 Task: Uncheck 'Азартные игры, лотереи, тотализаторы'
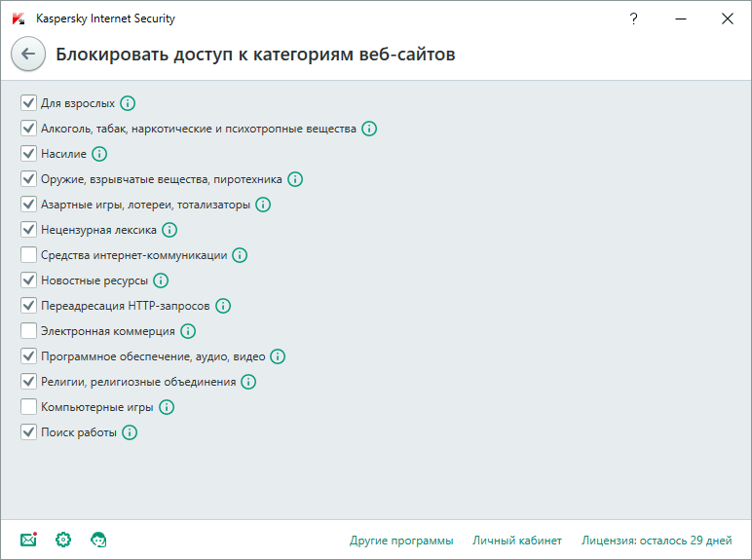click(x=28, y=205)
